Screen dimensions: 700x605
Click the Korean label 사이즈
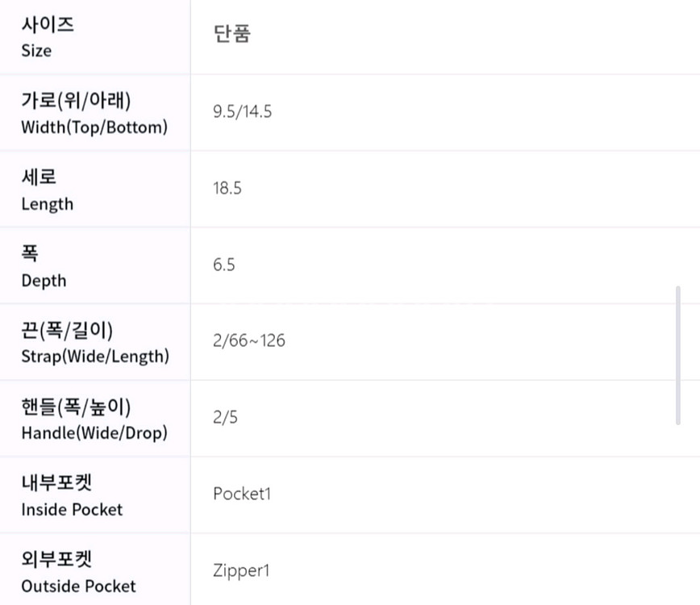click(x=48, y=25)
